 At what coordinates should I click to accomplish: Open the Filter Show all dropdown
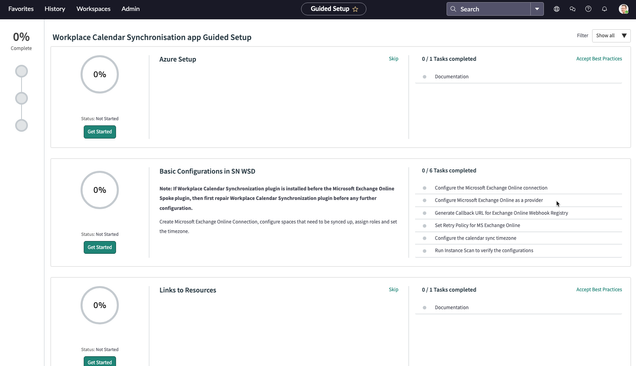click(x=611, y=36)
